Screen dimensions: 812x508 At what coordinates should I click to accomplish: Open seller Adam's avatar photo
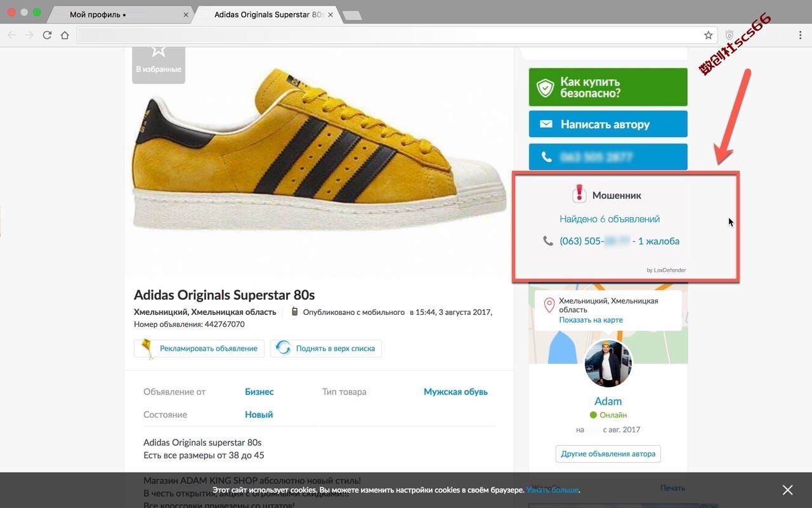click(x=608, y=363)
